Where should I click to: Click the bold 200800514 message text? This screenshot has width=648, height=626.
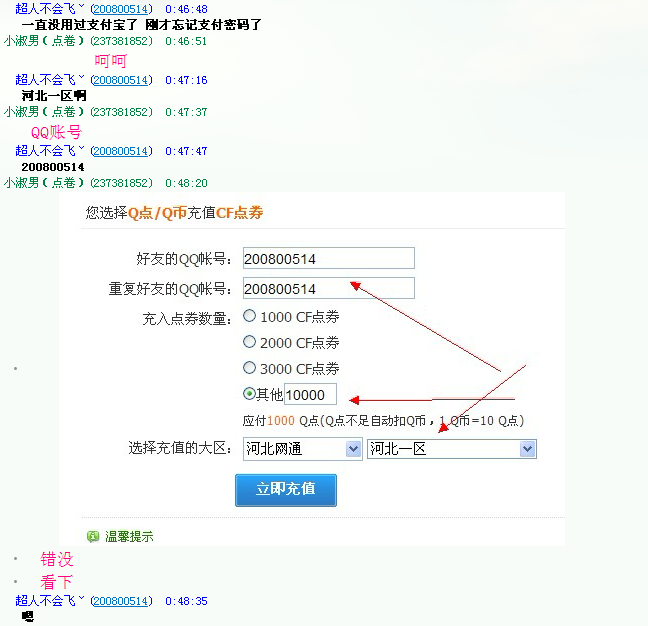(53, 167)
